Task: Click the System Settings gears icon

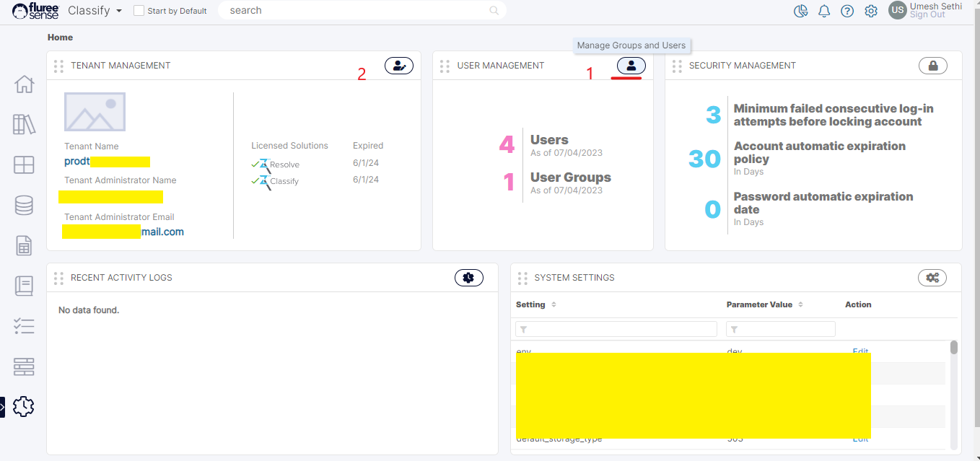Action: pyautogui.click(x=932, y=278)
